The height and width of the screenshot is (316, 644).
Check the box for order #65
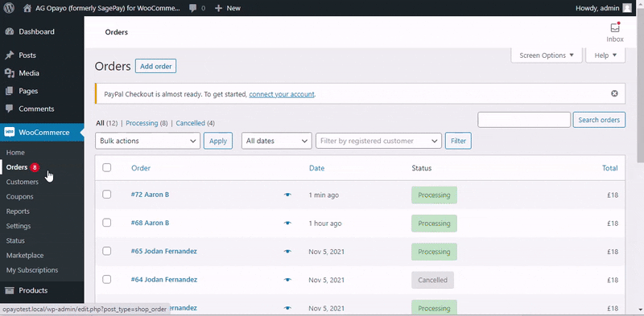pyautogui.click(x=107, y=251)
